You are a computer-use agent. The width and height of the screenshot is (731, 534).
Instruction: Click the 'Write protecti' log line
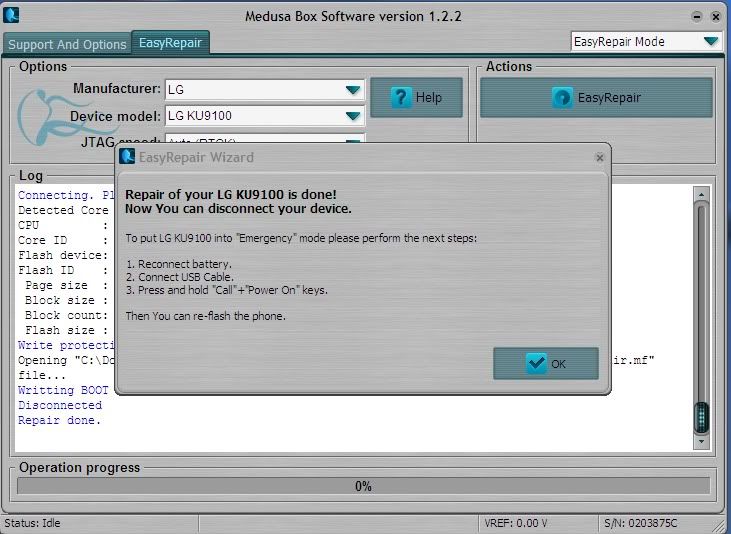pyautogui.click(x=66, y=345)
